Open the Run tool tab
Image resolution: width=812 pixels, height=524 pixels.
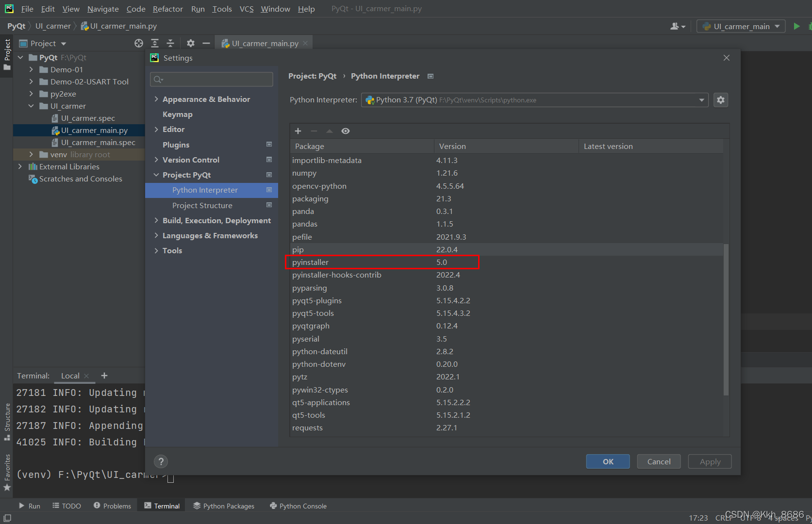coord(29,506)
